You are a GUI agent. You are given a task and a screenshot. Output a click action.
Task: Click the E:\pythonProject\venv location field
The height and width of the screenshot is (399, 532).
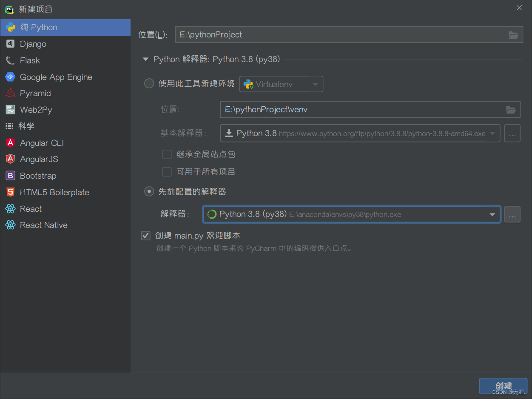click(370, 110)
